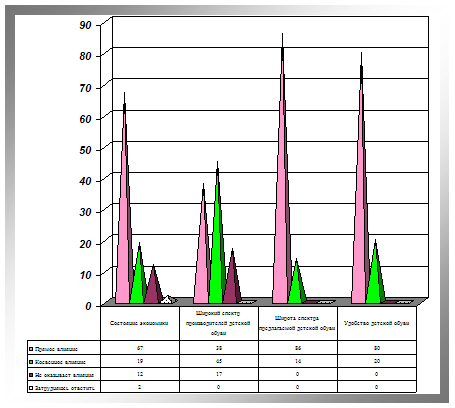Select the tallest pink cone in third category
This screenshot has height=408, width=455.
(x=282, y=173)
